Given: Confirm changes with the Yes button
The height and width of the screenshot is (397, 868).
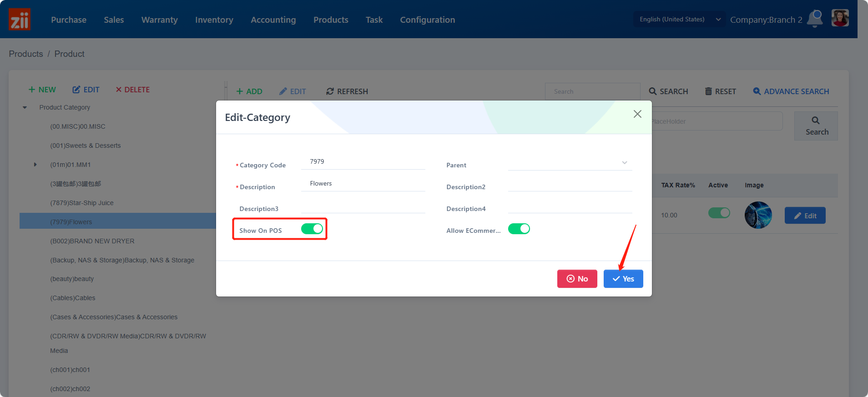Looking at the screenshot, I should point(623,279).
